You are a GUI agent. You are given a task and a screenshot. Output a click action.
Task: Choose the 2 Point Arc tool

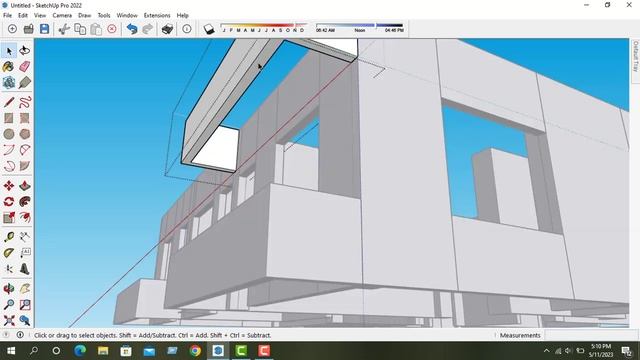24,150
